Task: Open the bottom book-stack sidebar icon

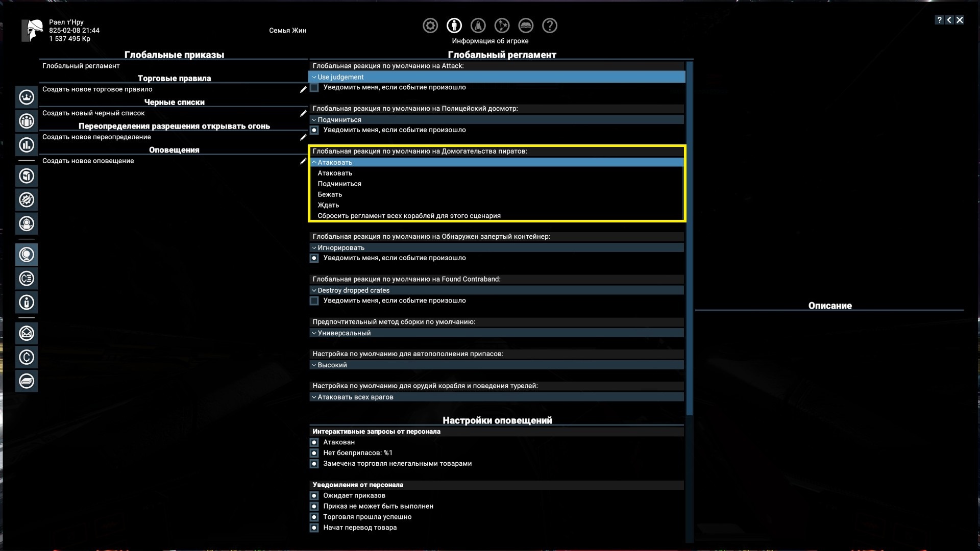Action: pyautogui.click(x=27, y=381)
